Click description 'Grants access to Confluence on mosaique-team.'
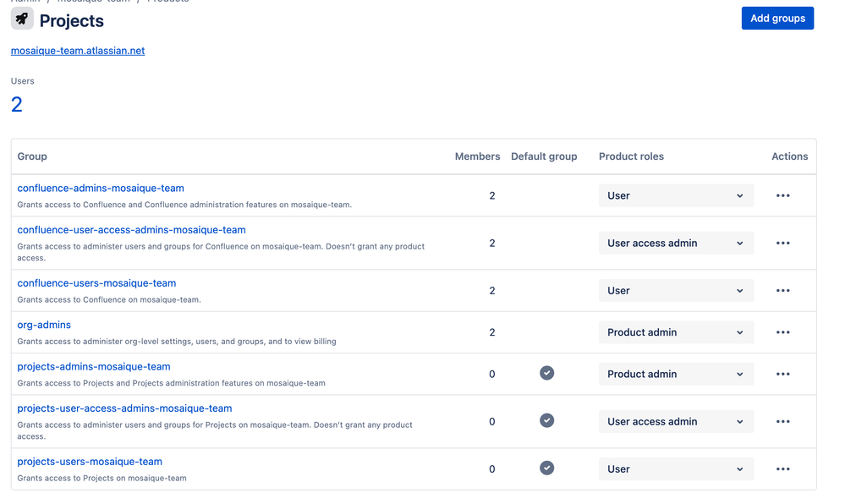 click(109, 299)
